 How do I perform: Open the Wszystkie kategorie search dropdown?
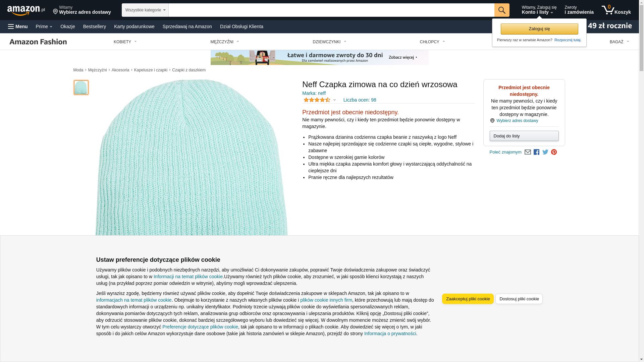pyautogui.click(x=145, y=10)
